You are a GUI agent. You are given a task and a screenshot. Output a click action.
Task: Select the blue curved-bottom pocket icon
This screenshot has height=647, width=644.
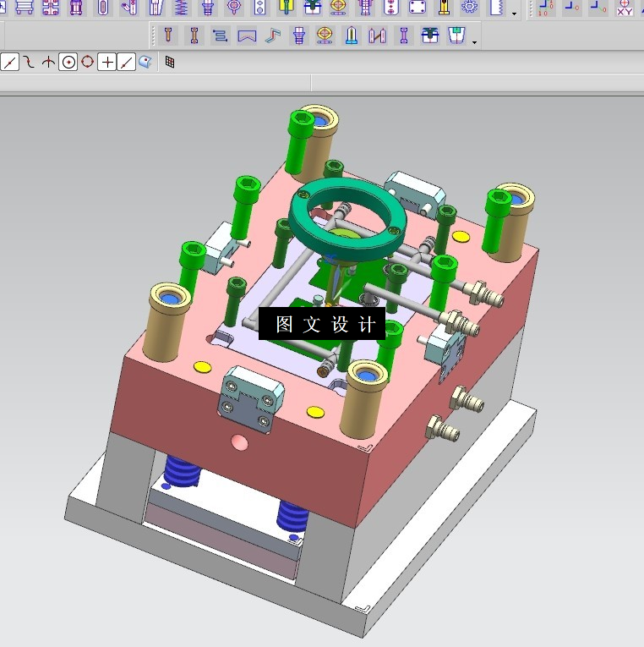[x=247, y=36]
